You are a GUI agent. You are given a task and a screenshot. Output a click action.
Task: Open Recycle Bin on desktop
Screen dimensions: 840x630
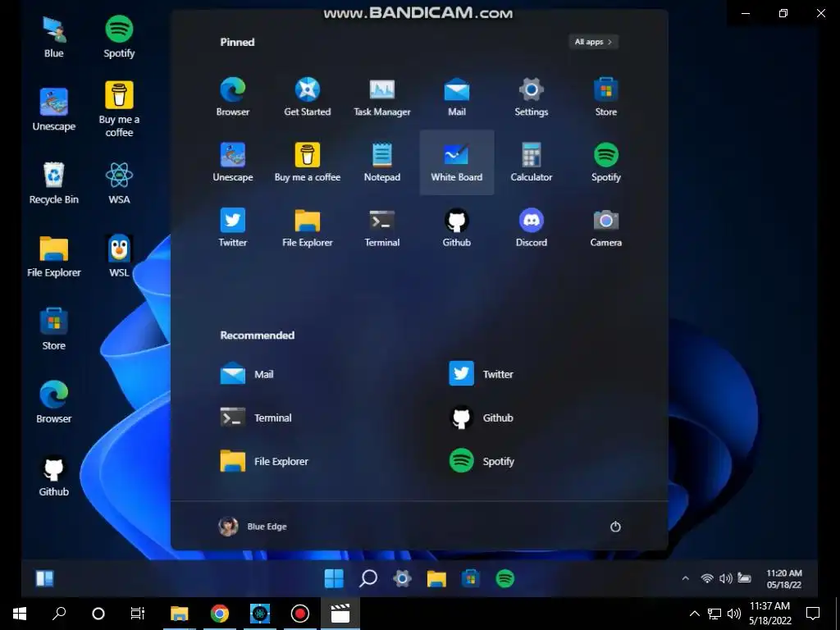click(x=53, y=183)
